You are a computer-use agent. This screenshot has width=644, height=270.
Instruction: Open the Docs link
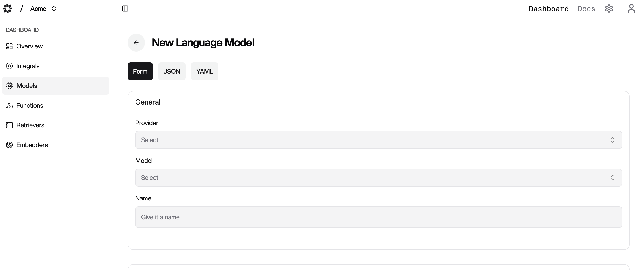tap(586, 9)
